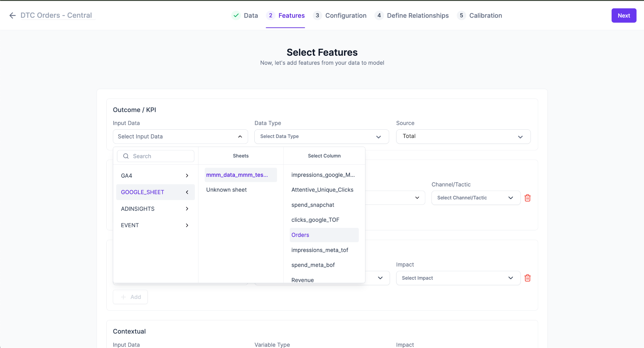Click the back arrow icon

pos(13,15)
